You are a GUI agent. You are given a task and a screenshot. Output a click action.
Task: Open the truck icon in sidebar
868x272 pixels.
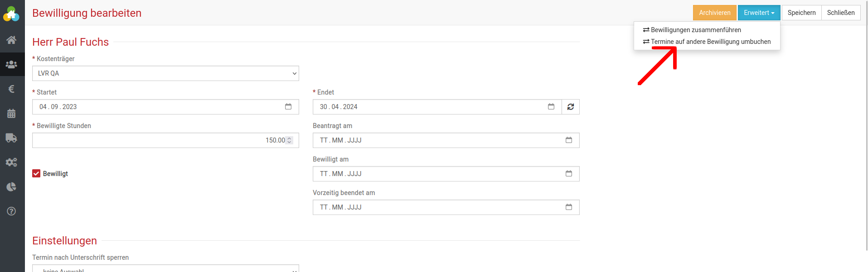point(12,138)
